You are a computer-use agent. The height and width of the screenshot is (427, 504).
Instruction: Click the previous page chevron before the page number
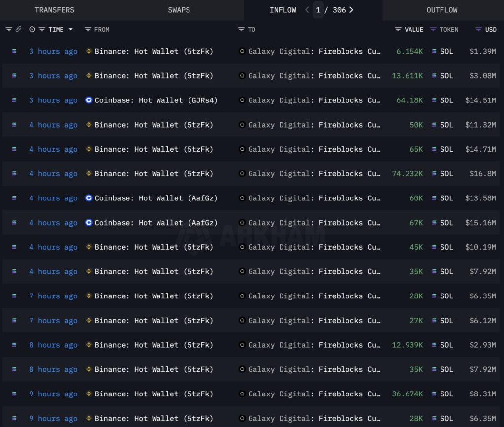[308, 9]
